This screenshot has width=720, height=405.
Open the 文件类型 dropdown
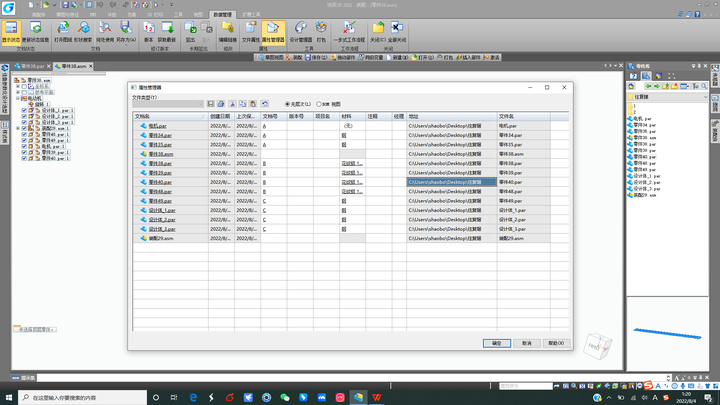click(x=168, y=104)
